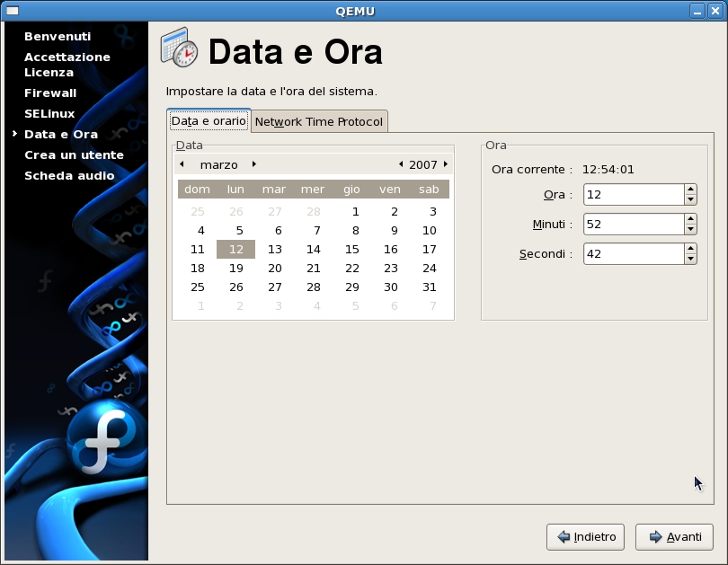This screenshot has width=728, height=565.
Task: Increase the Minuti spinner value
Action: [x=690, y=219]
